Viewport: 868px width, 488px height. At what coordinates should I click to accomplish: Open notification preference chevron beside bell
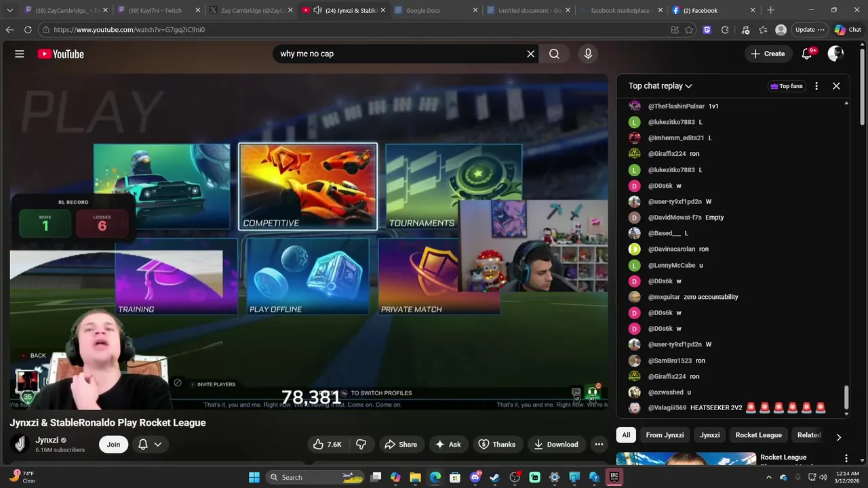coord(158,445)
